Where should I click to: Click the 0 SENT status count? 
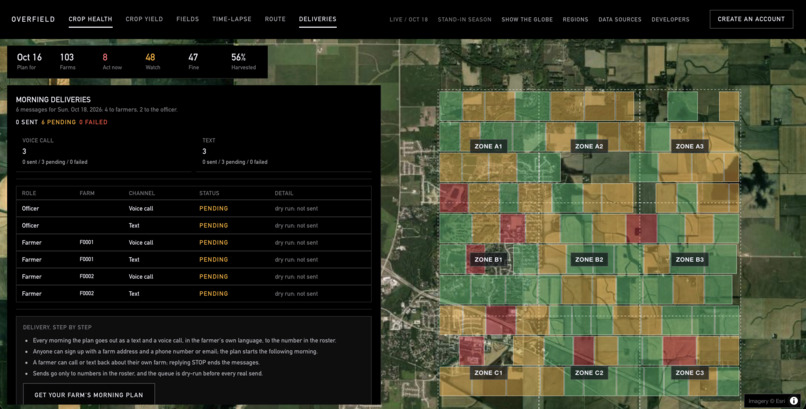27,122
